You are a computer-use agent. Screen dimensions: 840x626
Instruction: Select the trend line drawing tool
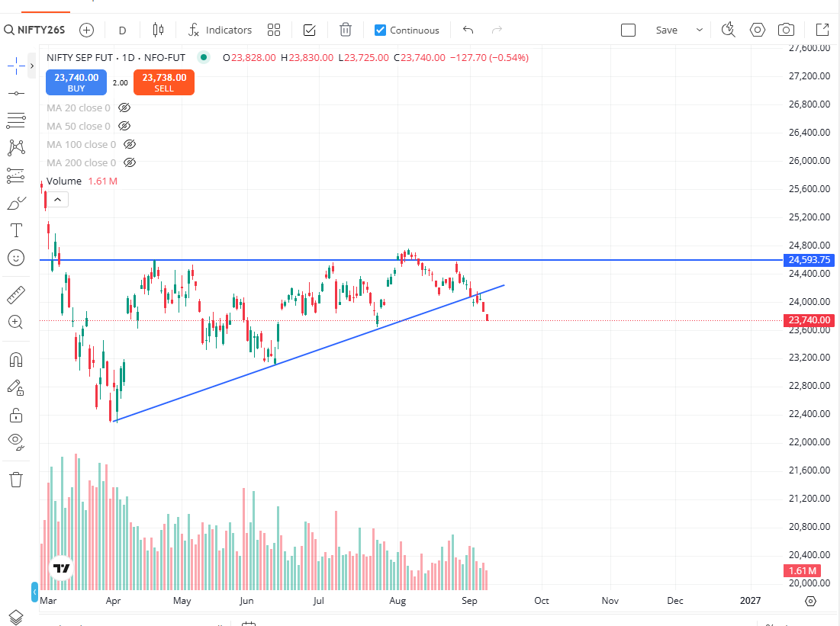pos(16,94)
